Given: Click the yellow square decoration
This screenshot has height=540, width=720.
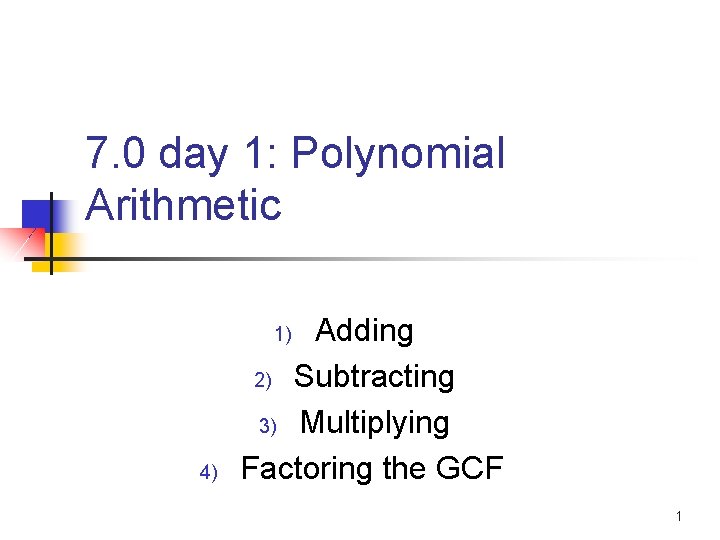Looking at the screenshot, I should (60, 253).
